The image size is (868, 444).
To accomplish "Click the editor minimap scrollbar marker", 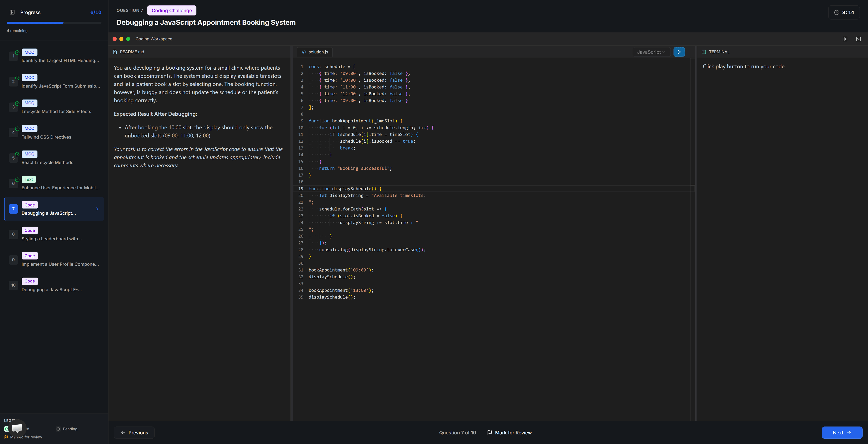I will click(x=692, y=185).
